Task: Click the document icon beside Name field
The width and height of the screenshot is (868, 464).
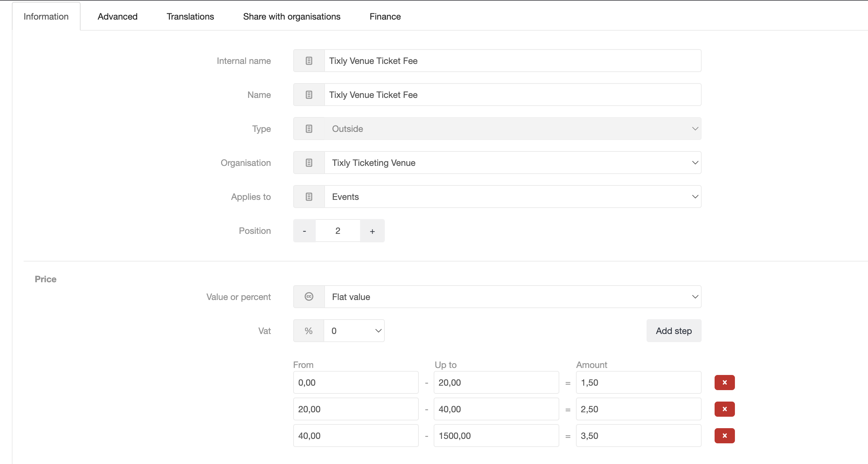Action: pos(309,95)
